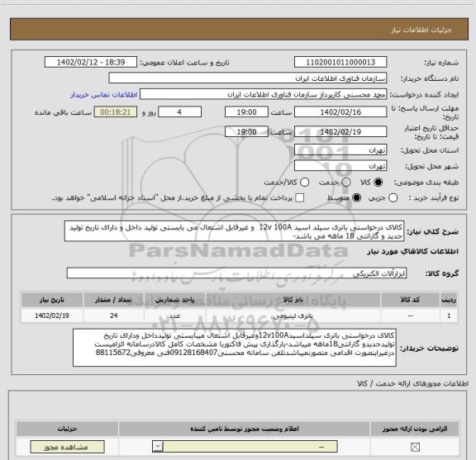
Task: Click the request number field 1102001011000013
Action: 340,62
